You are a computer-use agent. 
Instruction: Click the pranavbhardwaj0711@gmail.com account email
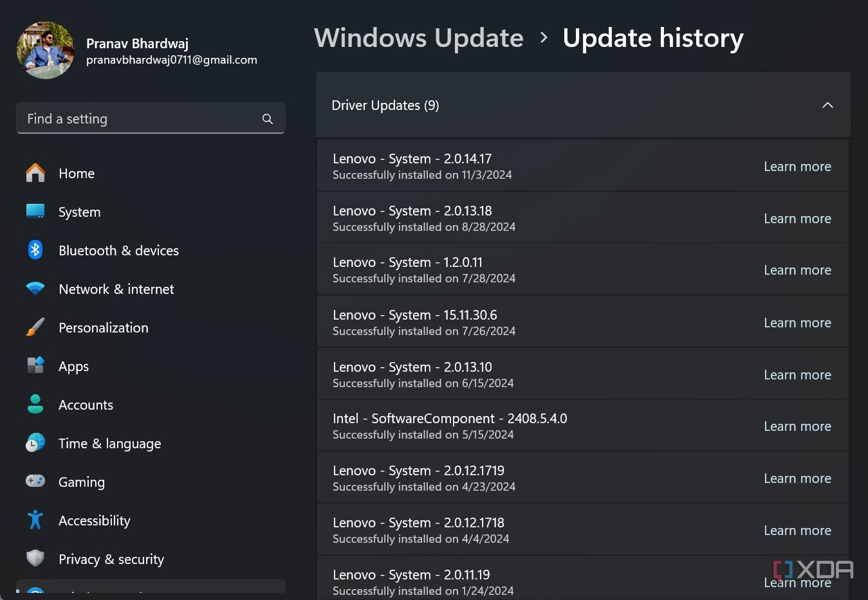pyautogui.click(x=172, y=60)
